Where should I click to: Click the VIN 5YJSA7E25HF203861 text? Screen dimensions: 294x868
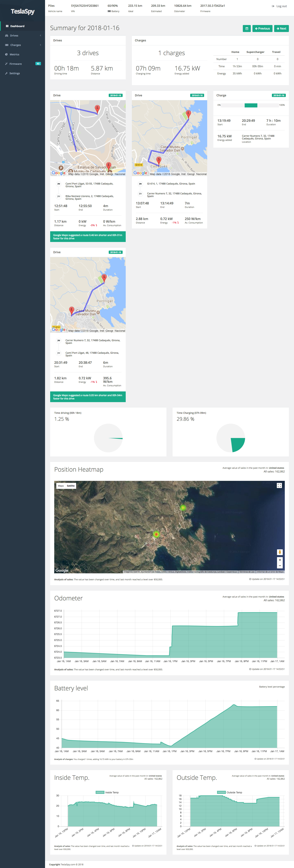pos(85,6)
